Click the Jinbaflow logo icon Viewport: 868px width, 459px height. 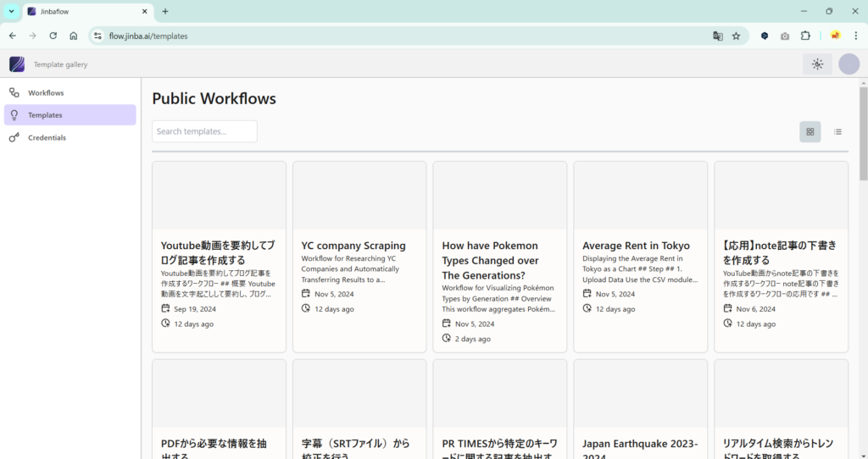pyautogui.click(x=17, y=64)
